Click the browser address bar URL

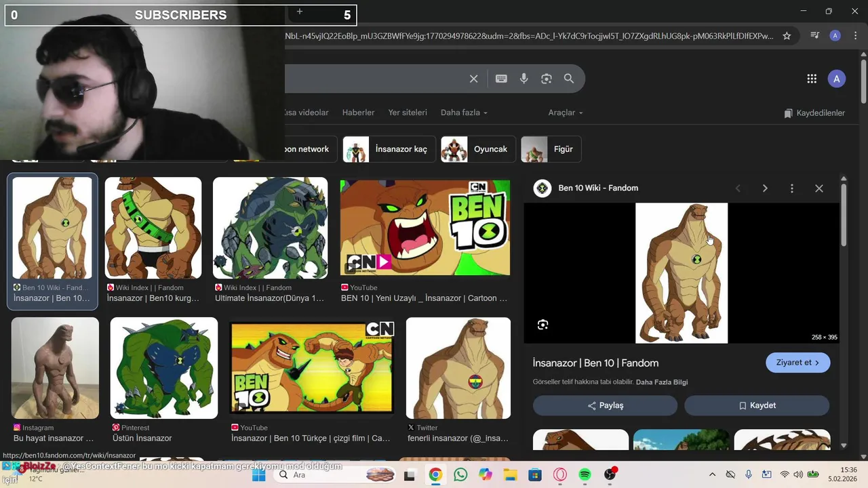pyautogui.click(x=529, y=36)
